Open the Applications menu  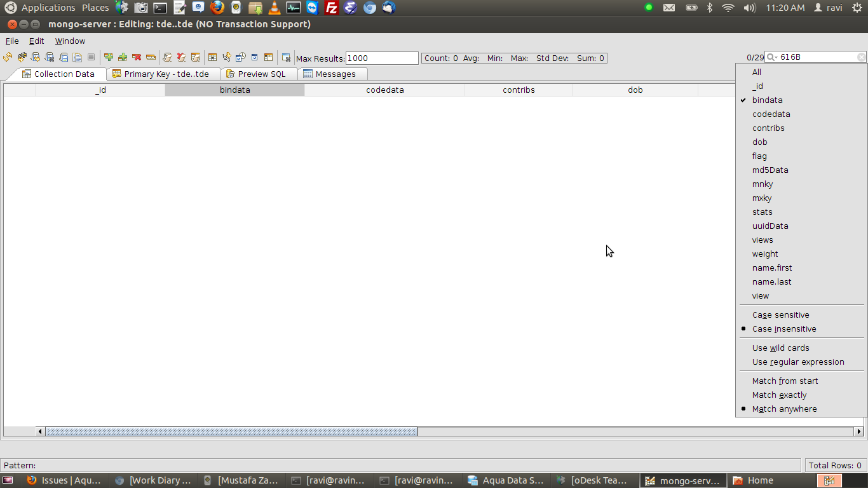click(48, 8)
